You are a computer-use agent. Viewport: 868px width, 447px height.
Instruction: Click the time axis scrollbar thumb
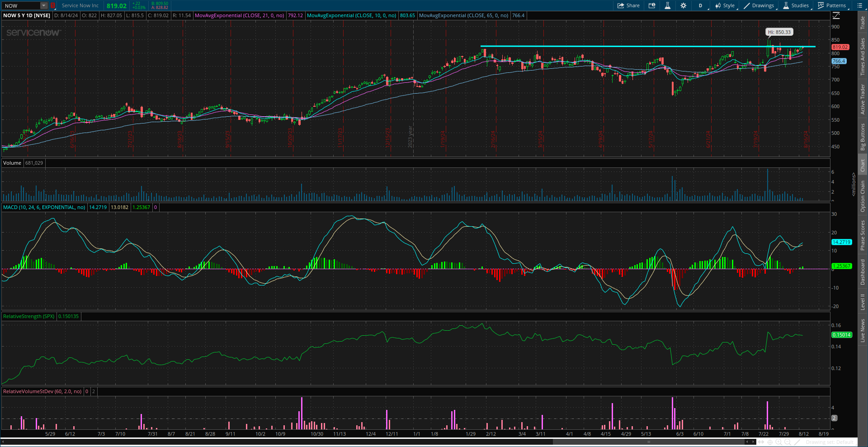tap(648, 442)
